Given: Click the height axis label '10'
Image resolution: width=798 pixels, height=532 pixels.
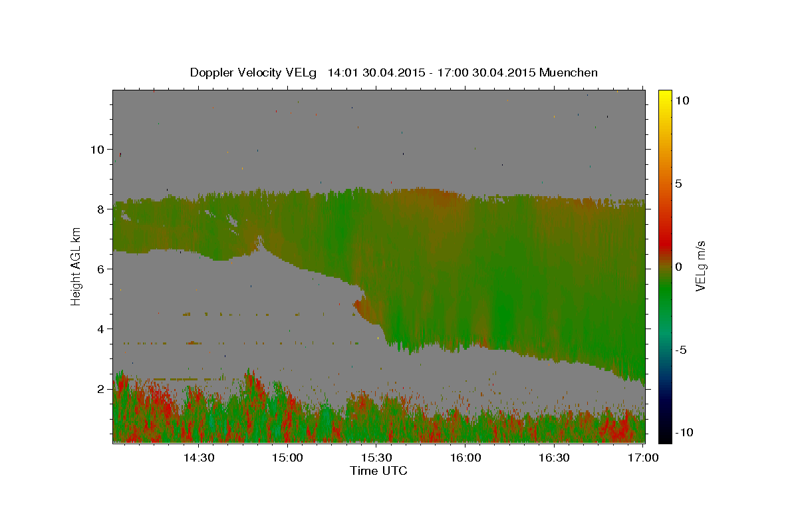Looking at the screenshot, I should (x=96, y=150).
